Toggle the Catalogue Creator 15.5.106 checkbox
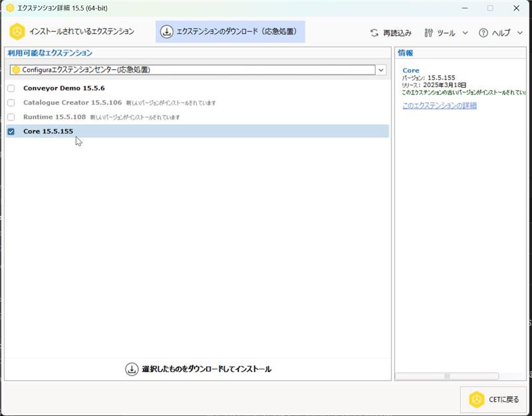The image size is (532, 416). (x=11, y=103)
